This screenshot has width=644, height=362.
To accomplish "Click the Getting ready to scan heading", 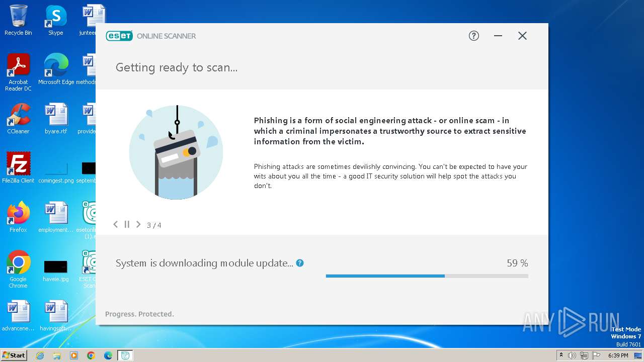I will pos(177,67).
